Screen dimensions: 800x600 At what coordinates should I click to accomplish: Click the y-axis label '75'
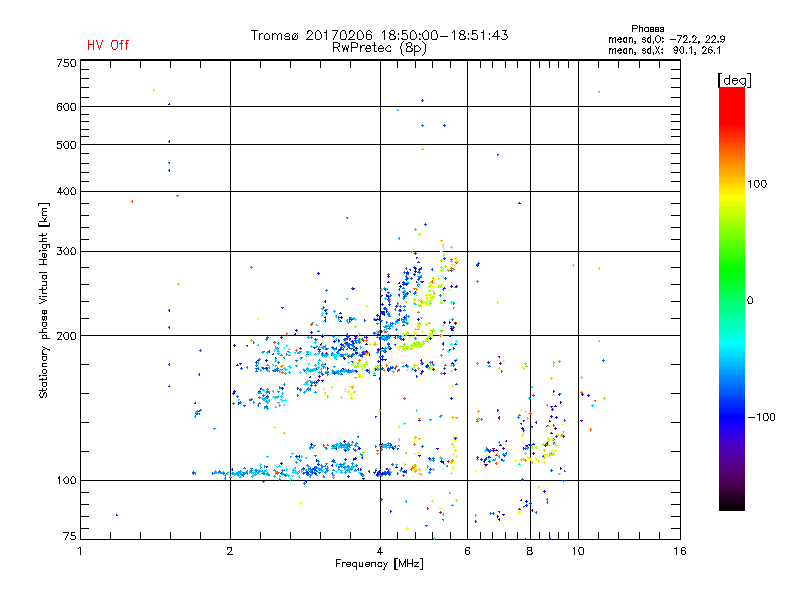point(70,536)
